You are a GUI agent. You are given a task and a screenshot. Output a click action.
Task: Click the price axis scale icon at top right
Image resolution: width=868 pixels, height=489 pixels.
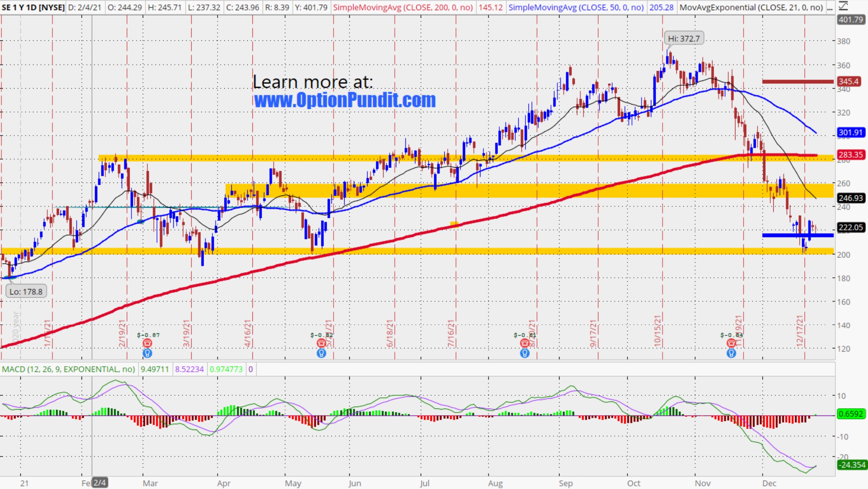tap(844, 6)
